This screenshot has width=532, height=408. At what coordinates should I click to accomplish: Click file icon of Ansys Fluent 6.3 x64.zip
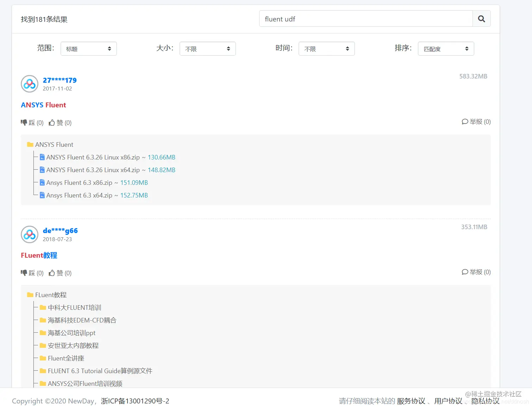point(42,195)
